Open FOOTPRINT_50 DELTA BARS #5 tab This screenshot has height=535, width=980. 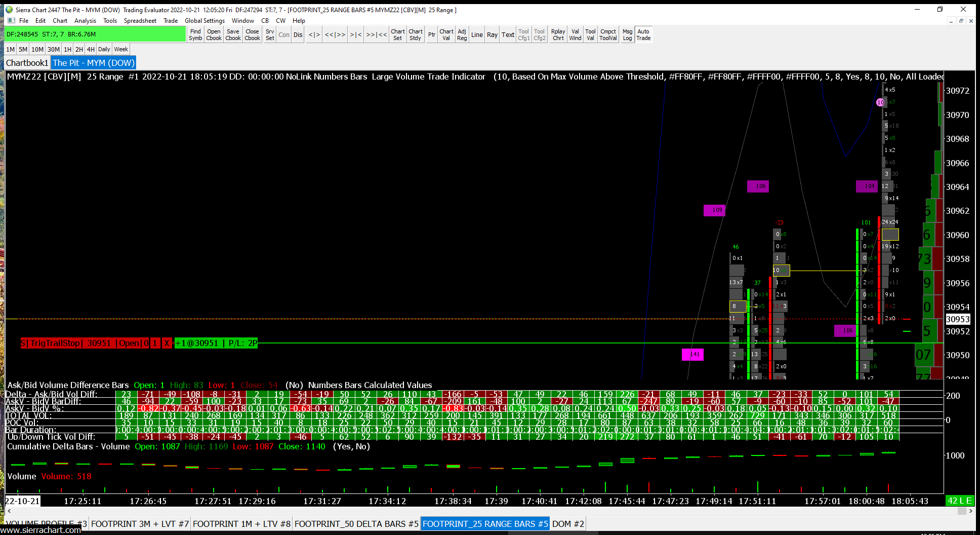(356, 524)
